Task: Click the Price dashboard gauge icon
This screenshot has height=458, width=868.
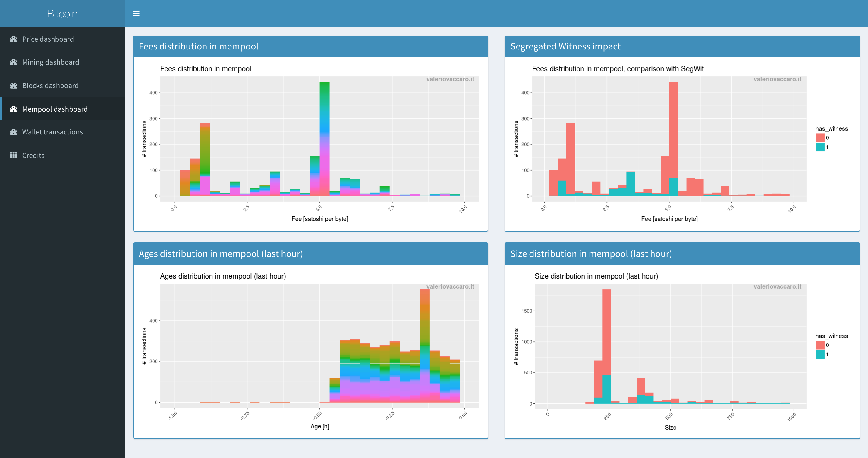Action: [14, 39]
